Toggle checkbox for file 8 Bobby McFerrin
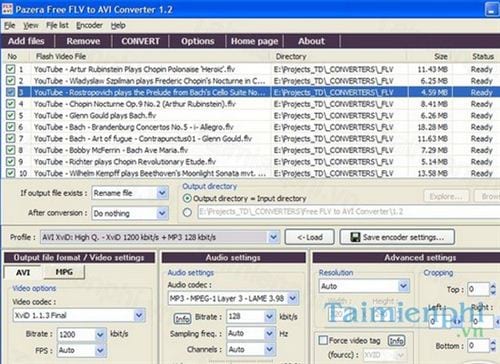 (11, 150)
